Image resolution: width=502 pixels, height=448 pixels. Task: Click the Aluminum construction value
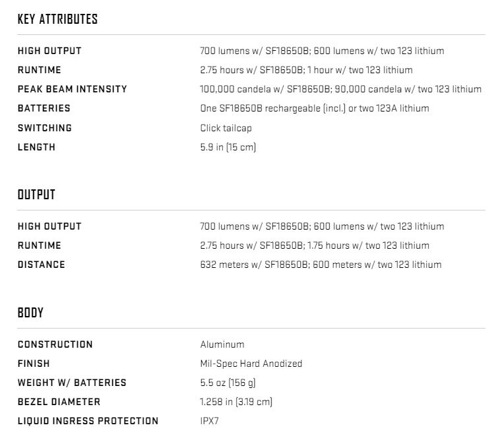(x=222, y=344)
